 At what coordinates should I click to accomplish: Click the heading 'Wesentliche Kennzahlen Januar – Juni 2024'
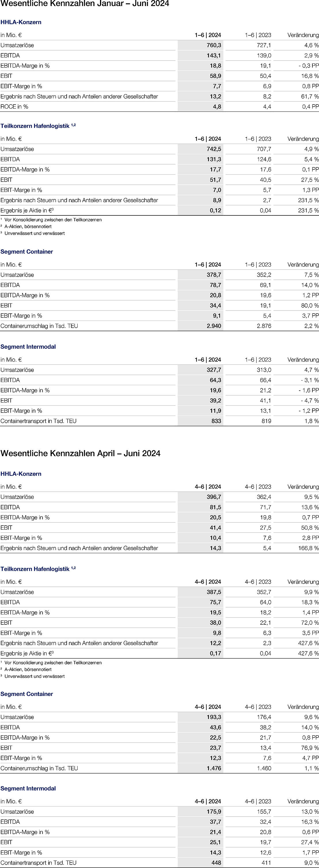[x=85, y=4]
